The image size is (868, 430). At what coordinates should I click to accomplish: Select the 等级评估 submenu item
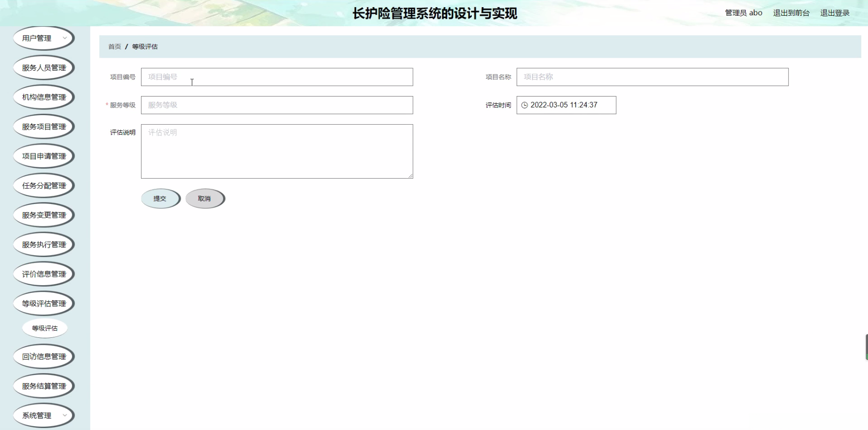[x=45, y=328]
